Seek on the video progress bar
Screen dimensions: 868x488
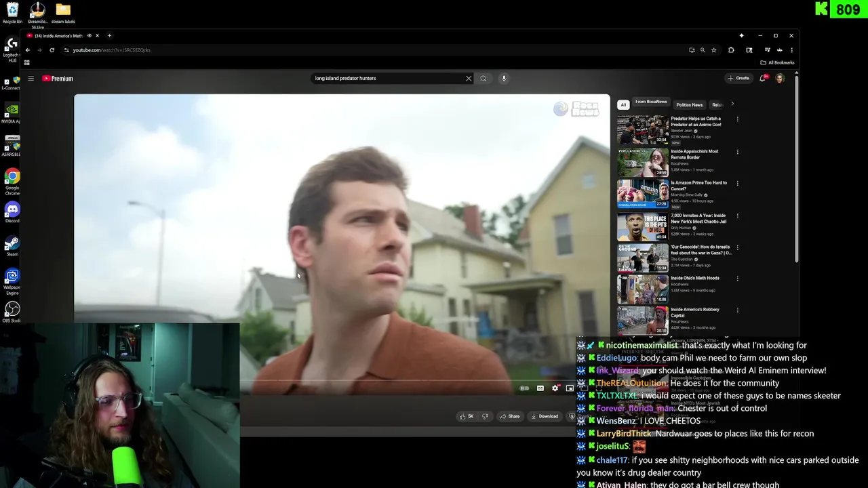point(342,380)
